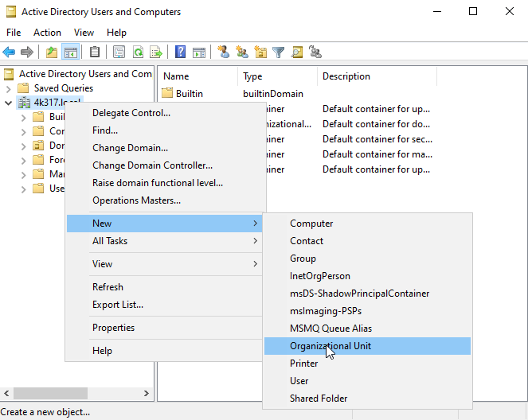Click the Refresh toolbar icon
528x420 pixels.
(x=138, y=52)
